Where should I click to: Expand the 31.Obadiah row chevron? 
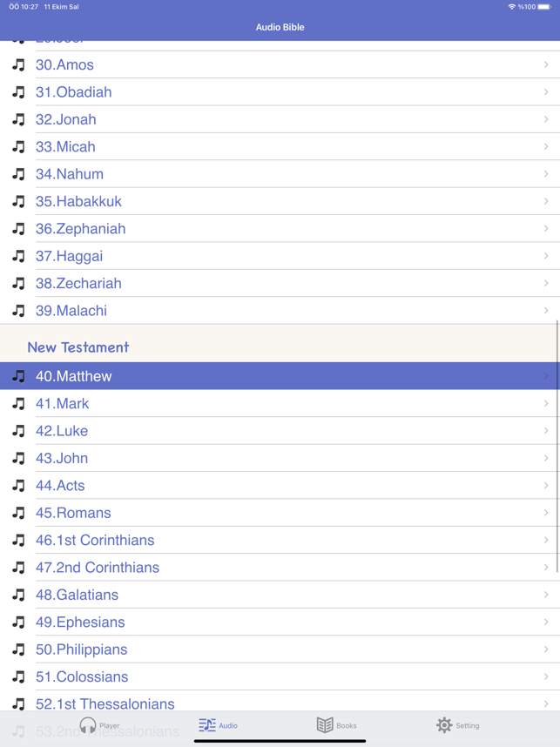(x=546, y=92)
